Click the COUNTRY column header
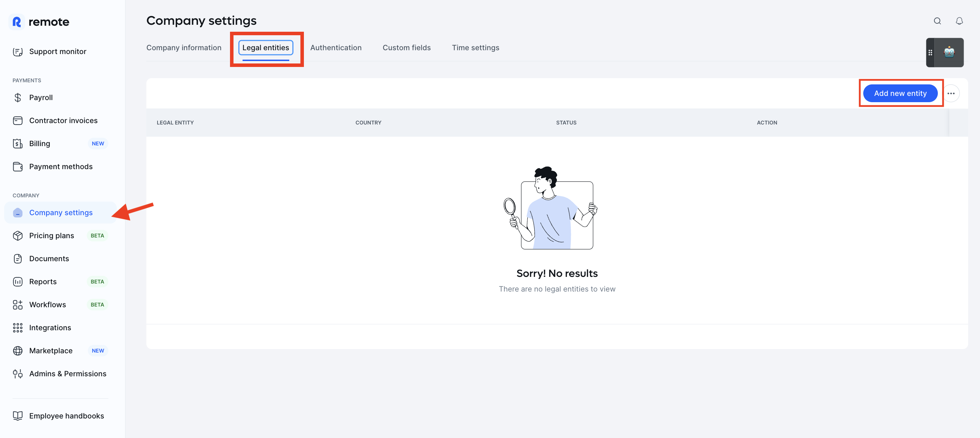The height and width of the screenshot is (438, 980). tap(368, 123)
